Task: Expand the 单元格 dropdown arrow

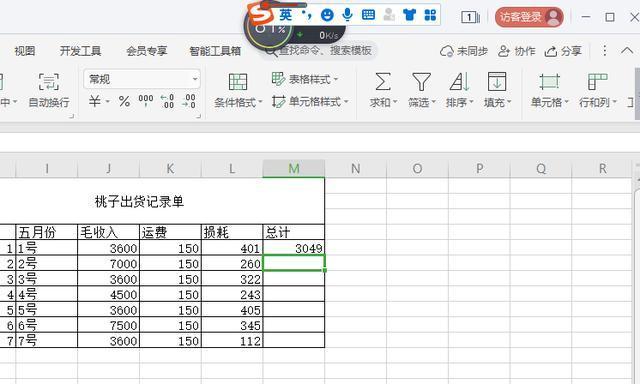Action: [566, 102]
